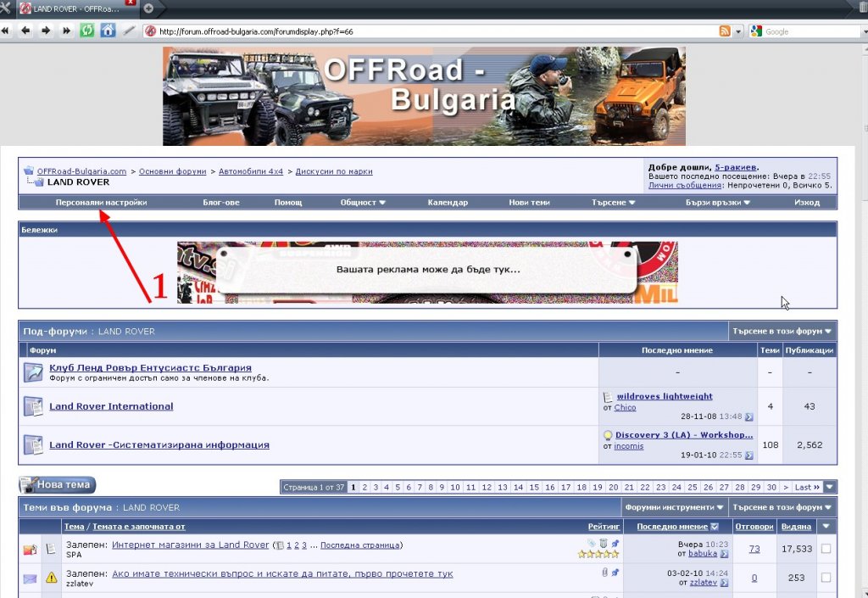
Task: Open a new tab with plus icon
Action: pyautogui.click(x=148, y=8)
